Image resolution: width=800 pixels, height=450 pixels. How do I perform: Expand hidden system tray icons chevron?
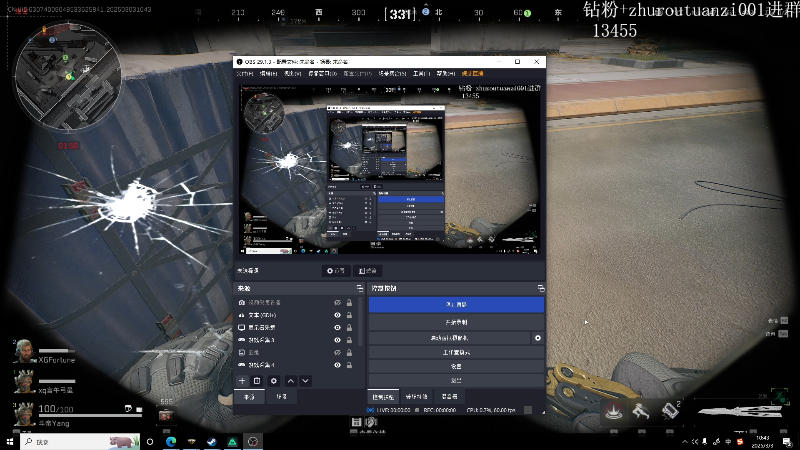pyautogui.click(x=685, y=442)
